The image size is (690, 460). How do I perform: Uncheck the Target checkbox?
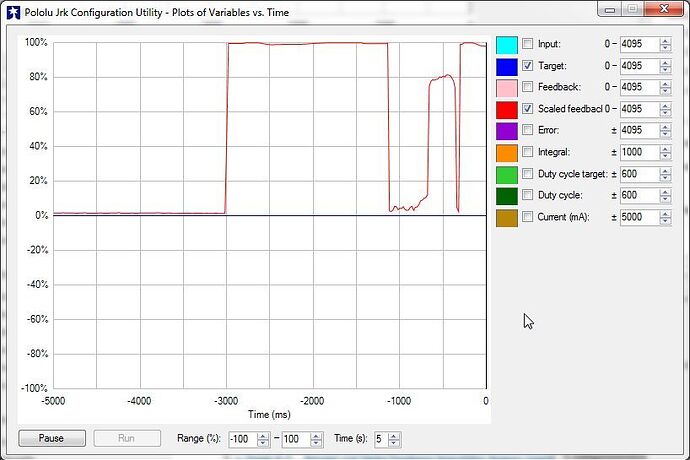pyautogui.click(x=527, y=66)
